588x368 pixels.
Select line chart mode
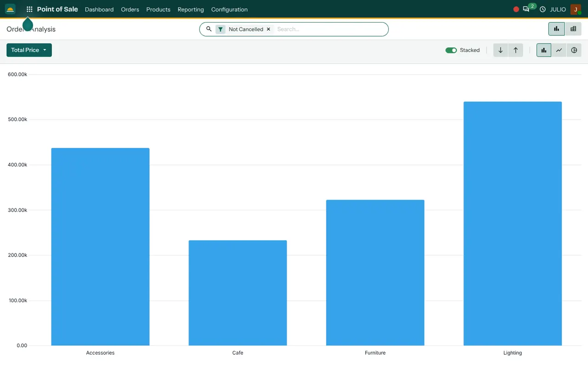tap(559, 50)
